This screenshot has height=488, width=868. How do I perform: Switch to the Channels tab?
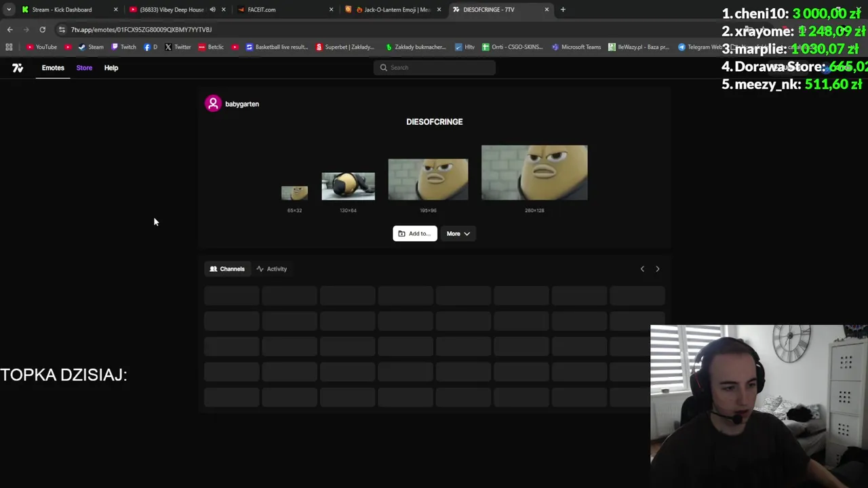[x=227, y=268]
